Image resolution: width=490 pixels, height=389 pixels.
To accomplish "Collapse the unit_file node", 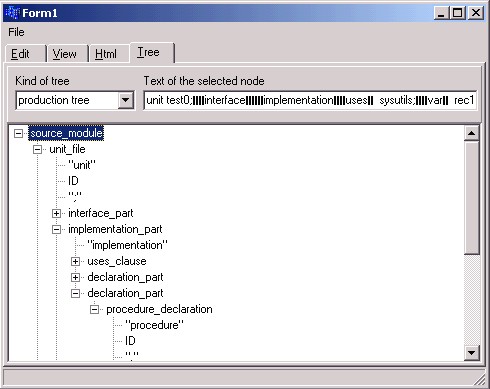I will click(x=37, y=149).
